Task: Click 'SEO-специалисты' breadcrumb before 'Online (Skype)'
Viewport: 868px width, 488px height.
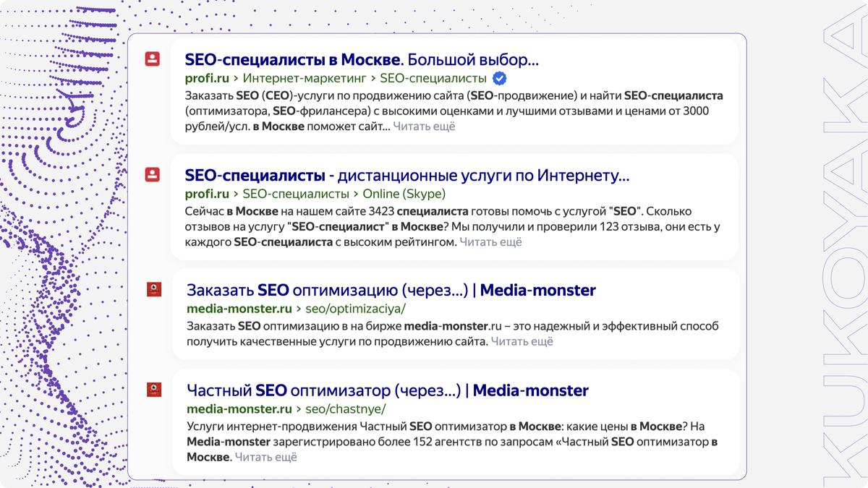Action: coord(296,194)
